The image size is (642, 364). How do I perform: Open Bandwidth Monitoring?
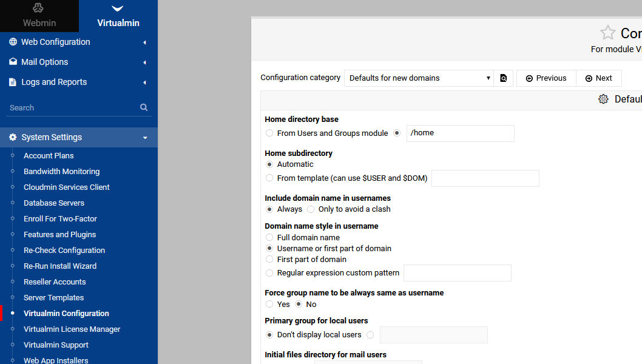(62, 171)
